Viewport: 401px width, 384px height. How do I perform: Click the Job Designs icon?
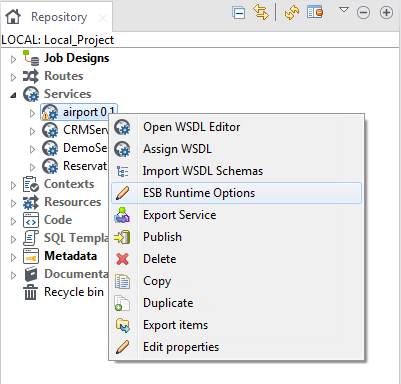[x=31, y=58]
